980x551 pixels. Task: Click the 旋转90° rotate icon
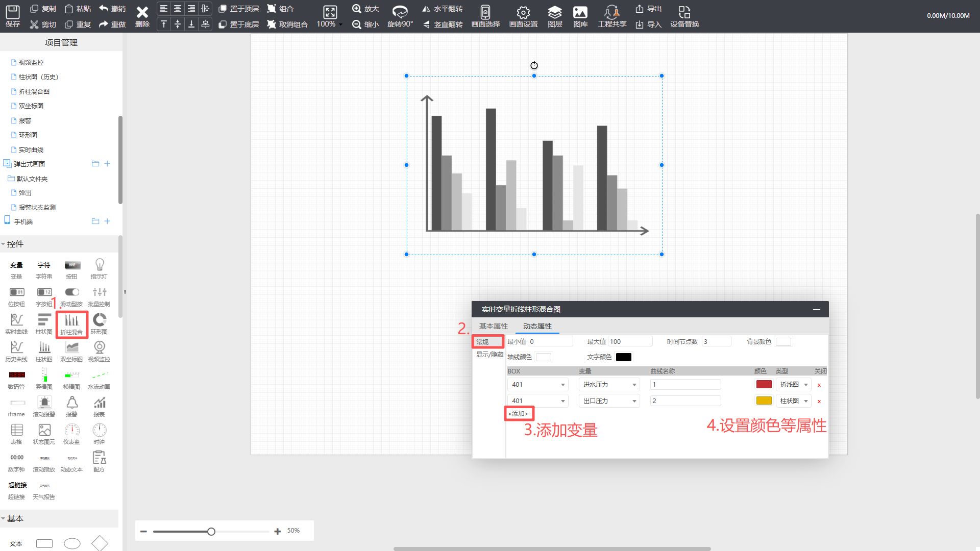click(x=400, y=12)
